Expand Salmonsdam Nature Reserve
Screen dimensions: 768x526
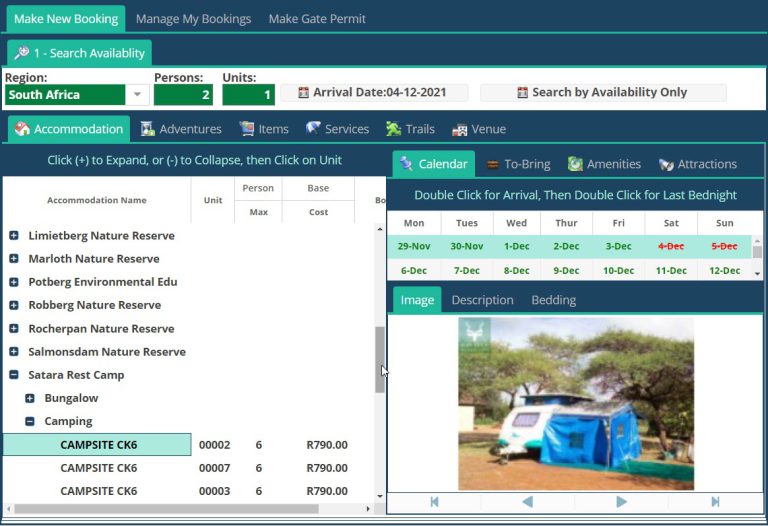(14, 352)
